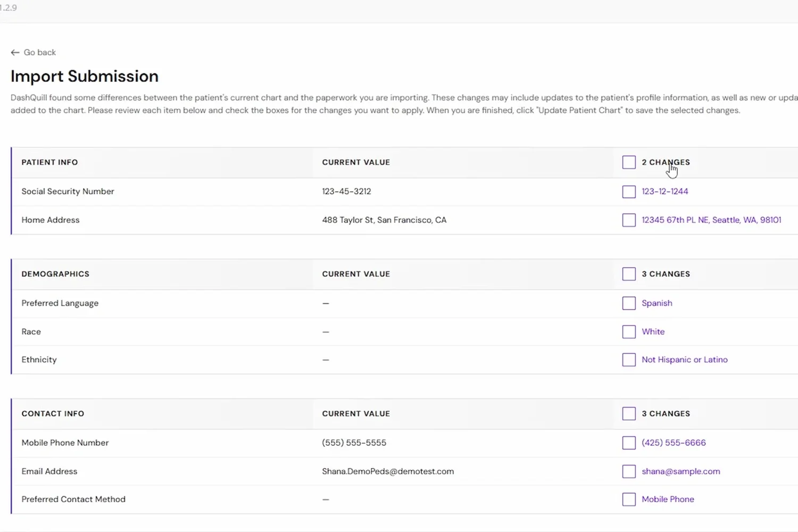Click the Spanish language value
The height and width of the screenshot is (532, 798).
tap(657, 303)
